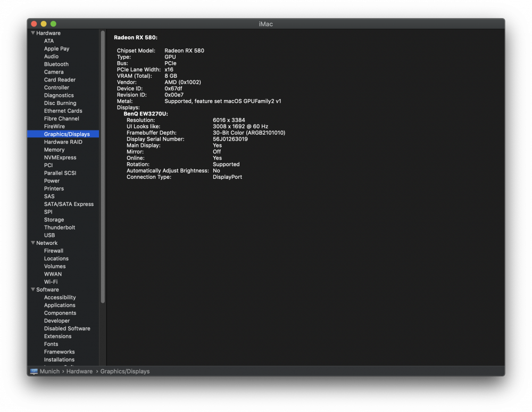The width and height of the screenshot is (532, 412).
Task: Select Power in the sidebar
Action: (52, 181)
